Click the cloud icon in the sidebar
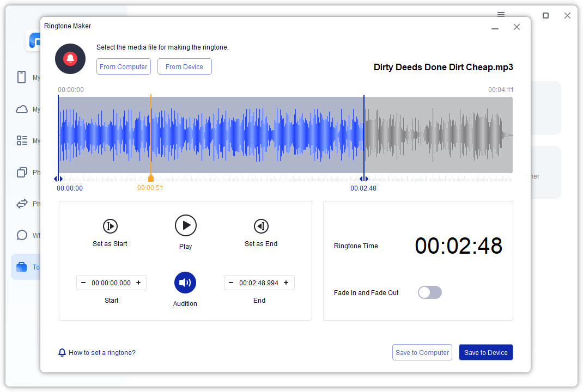The width and height of the screenshot is (583, 392). (22, 109)
